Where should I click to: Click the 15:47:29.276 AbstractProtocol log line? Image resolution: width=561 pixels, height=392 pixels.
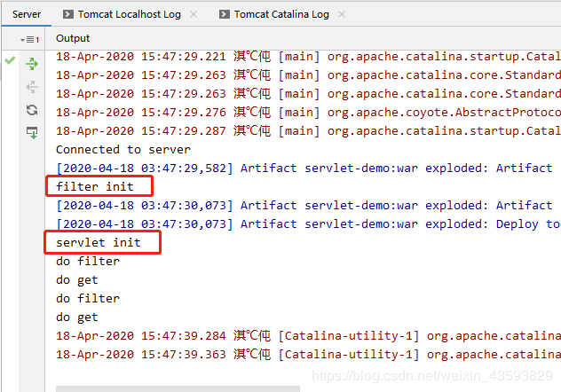(x=308, y=113)
